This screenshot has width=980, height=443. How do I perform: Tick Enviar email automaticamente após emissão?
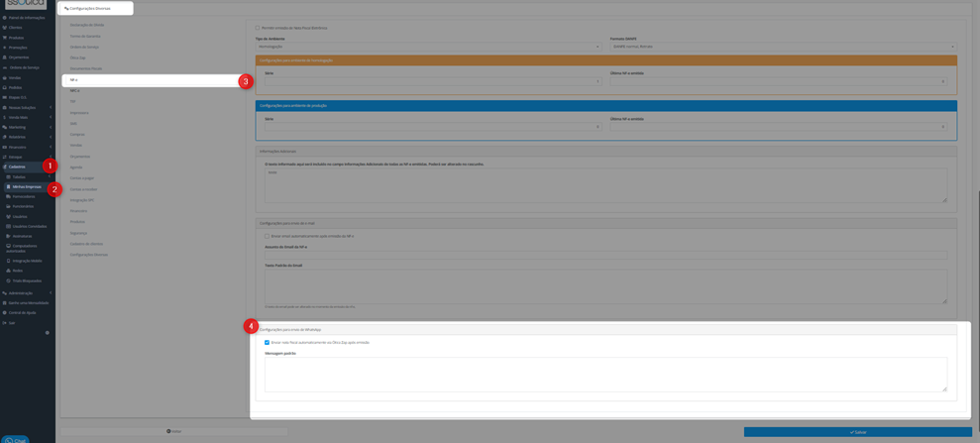tap(267, 236)
